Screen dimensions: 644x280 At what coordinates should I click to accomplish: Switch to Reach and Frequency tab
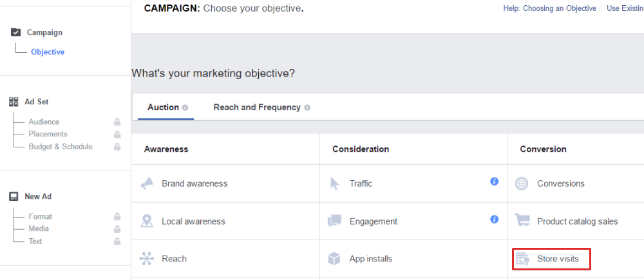(257, 107)
